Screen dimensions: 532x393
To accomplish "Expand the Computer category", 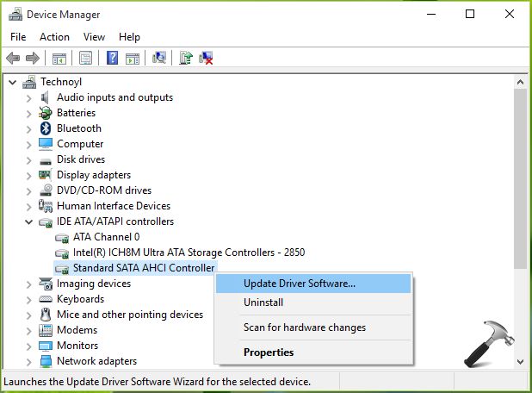I will [x=29, y=145].
